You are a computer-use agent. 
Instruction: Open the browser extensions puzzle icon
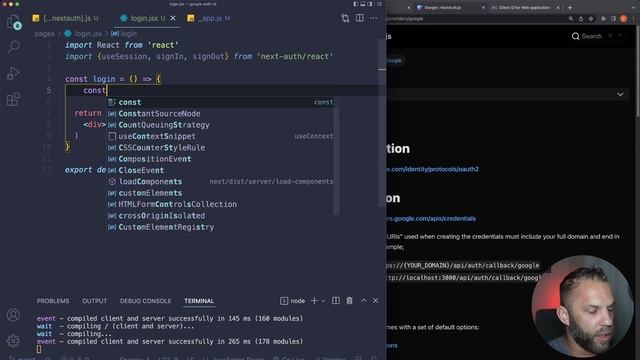(x=603, y=19)
